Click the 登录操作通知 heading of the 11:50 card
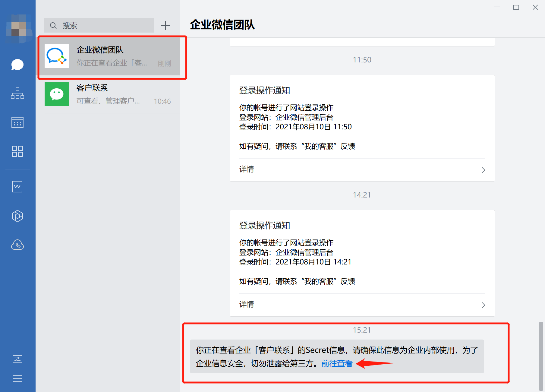This screenshot has height=392, width=545. pos(265,90)
